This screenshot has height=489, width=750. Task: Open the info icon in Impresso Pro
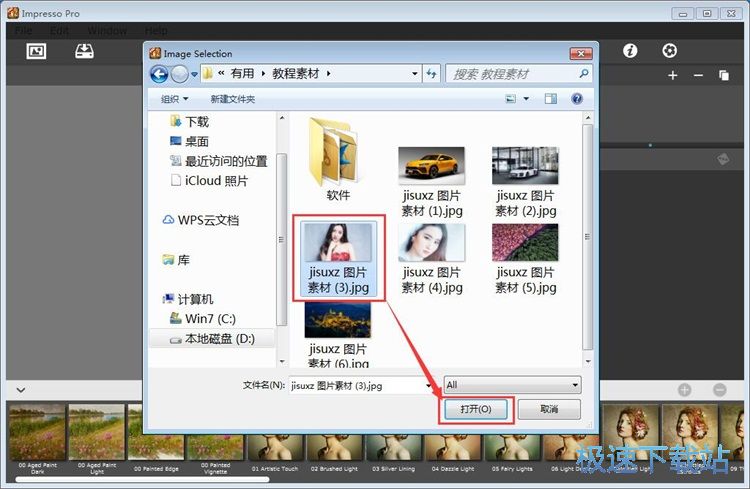(630, 50)
